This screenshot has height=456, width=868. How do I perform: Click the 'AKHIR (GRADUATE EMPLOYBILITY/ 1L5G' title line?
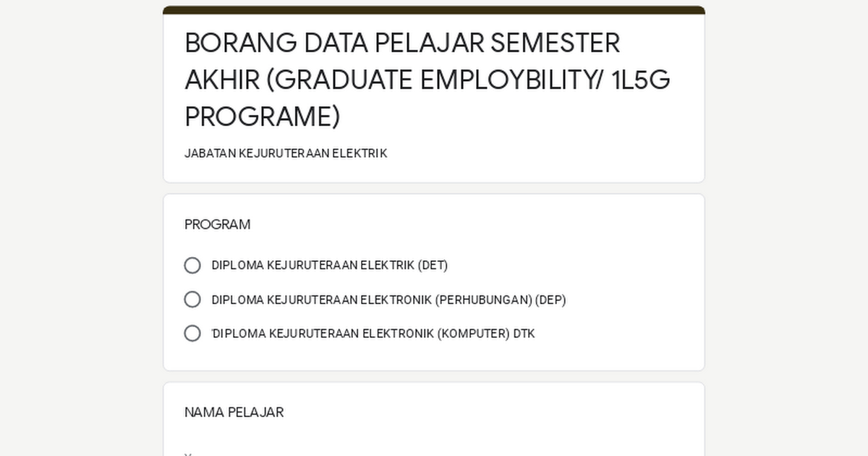pos(427,80)
